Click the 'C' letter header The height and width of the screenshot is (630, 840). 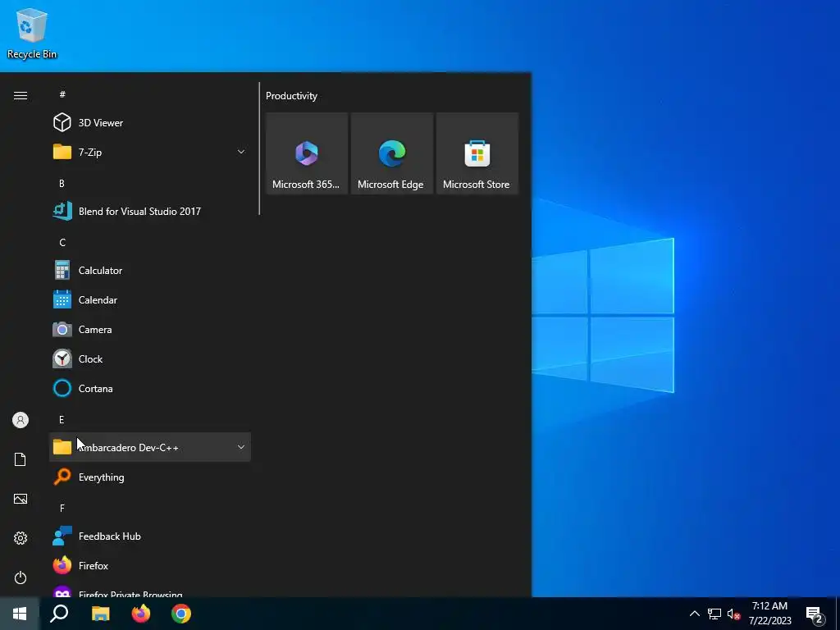pyautogui.click(x=62, y=243)
